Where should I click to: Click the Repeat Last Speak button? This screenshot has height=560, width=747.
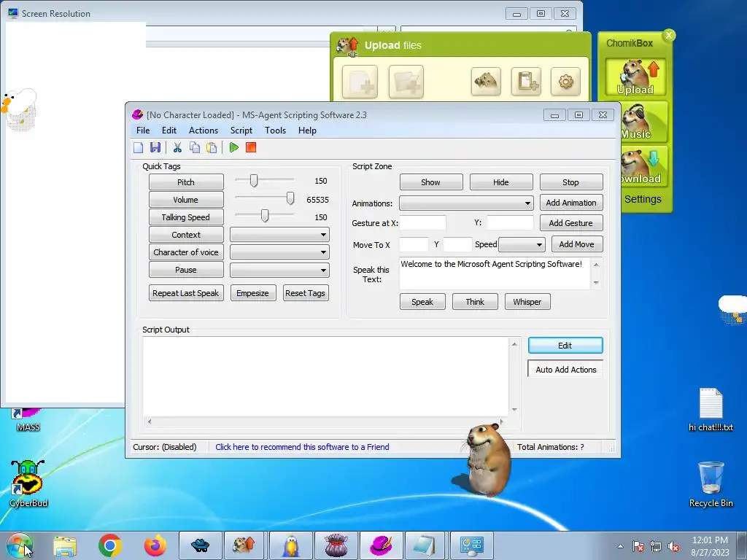pyautogui.click(x=186, y=293)
